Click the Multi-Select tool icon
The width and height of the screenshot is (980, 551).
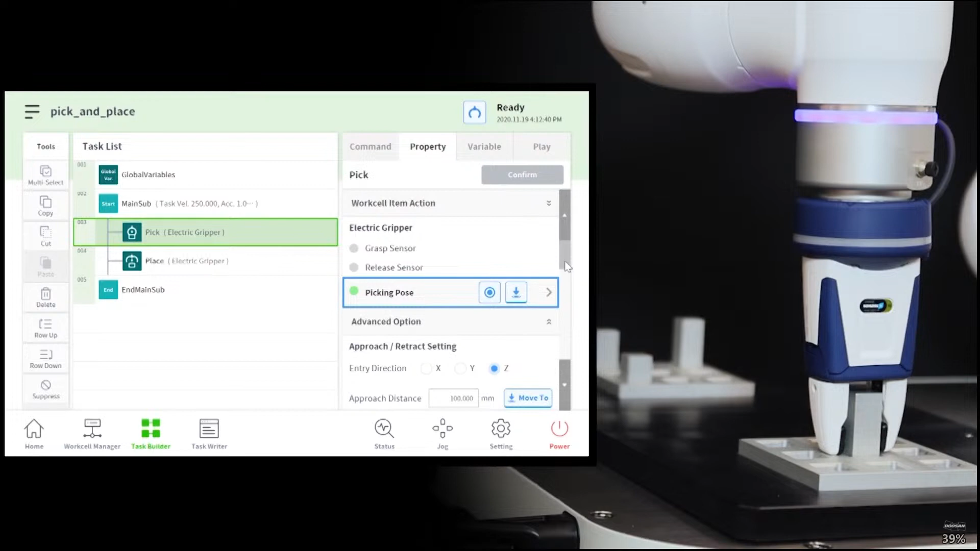[46, 171]
